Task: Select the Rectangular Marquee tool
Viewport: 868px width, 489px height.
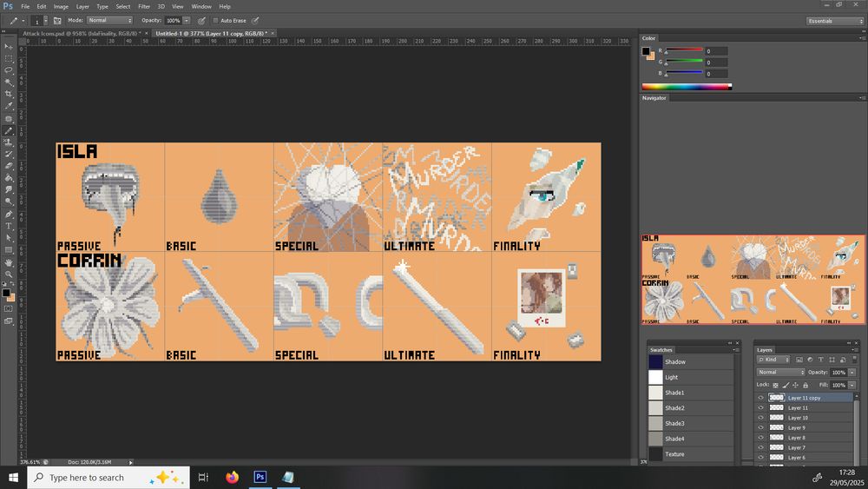Action: tap(9, 58)
